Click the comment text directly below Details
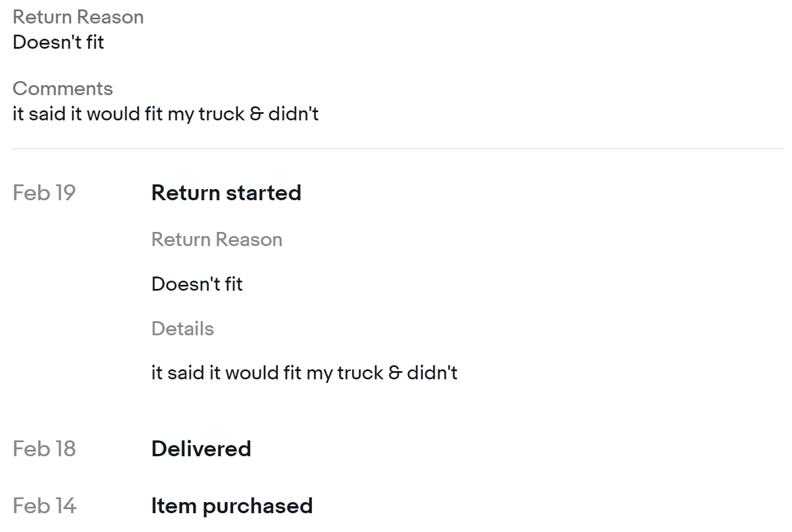This screenshot has width=792, height=532. tap(304, 373)
